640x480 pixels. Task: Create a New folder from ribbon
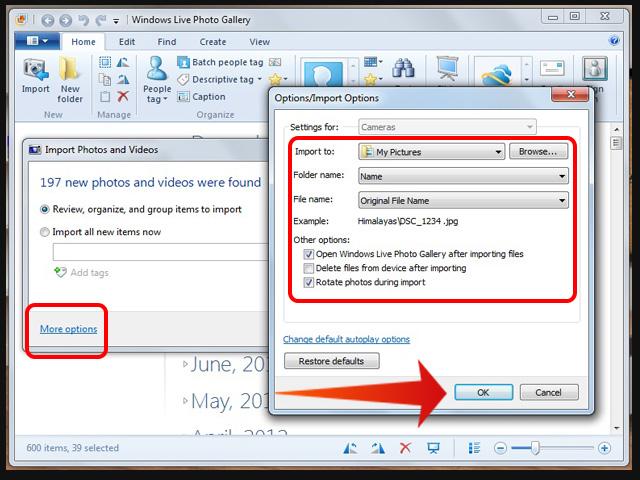pos(70,80)
